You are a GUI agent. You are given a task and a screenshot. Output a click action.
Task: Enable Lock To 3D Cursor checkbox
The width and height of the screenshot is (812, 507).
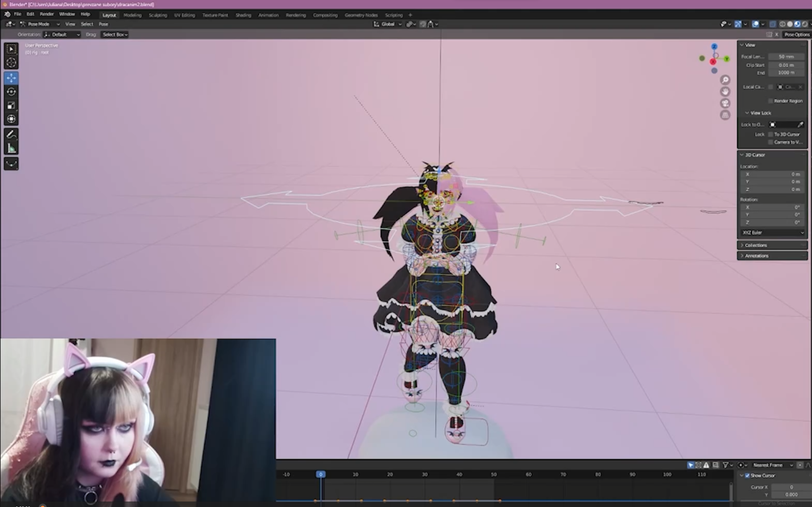point(770,134)
